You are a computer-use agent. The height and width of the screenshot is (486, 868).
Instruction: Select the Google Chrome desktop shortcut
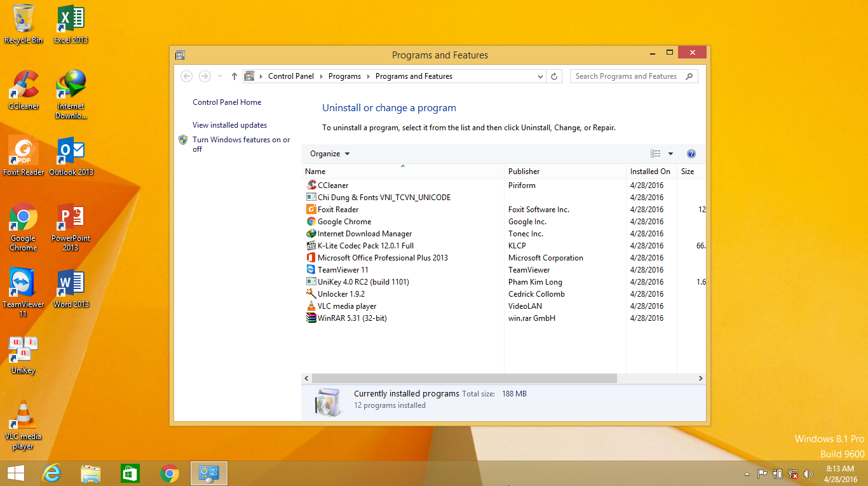24,227
